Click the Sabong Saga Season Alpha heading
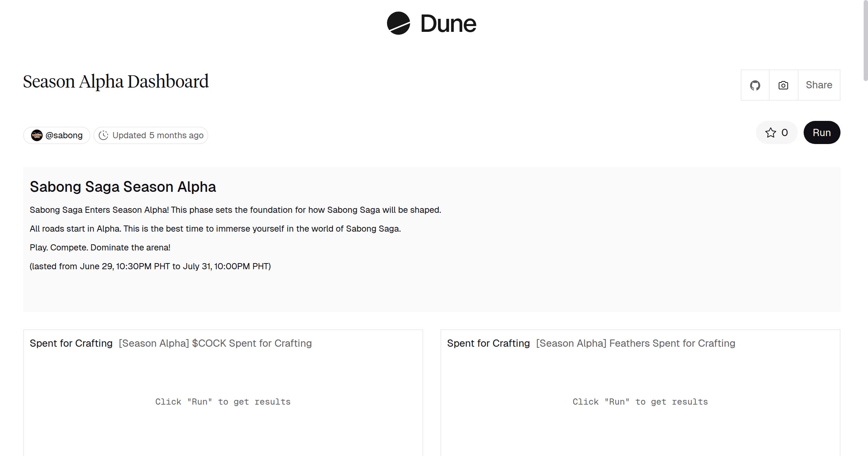Viewport: 868px width, 456px height. point(123,187)
